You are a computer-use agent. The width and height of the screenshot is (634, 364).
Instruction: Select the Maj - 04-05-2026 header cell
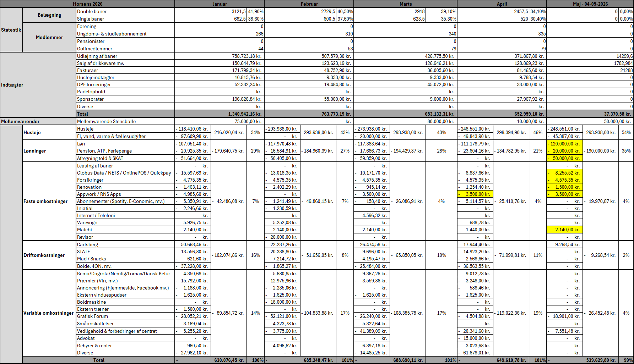(x=590, y=4)
